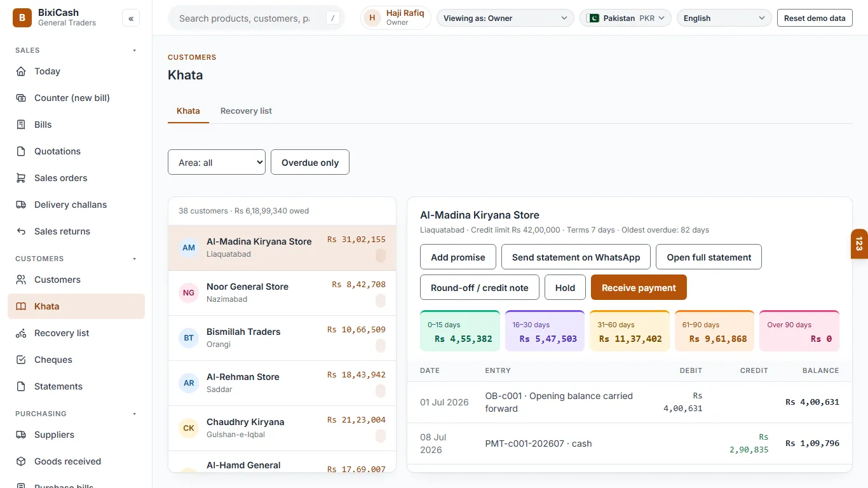Open the Viewing as: Owner dropdown
Viewport: 868px width, 488px height.
505,18
